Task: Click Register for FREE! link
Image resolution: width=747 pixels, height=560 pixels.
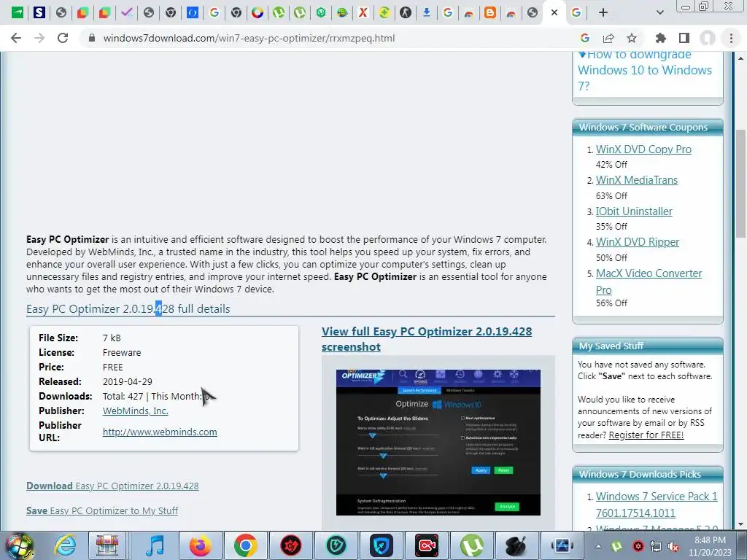Action: (646, 435)
